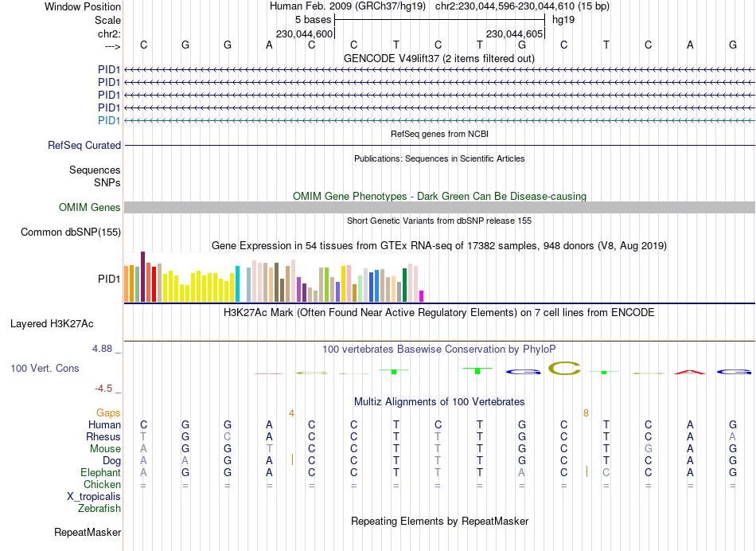The image size is (756, 551).
Task: Click Repeating Elements by RepeatMasker title
Action: (x=440, y=521)
